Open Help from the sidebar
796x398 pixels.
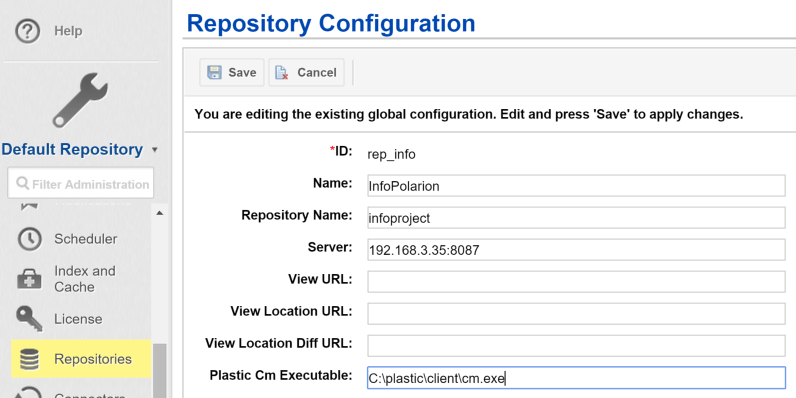pos(68,31)
